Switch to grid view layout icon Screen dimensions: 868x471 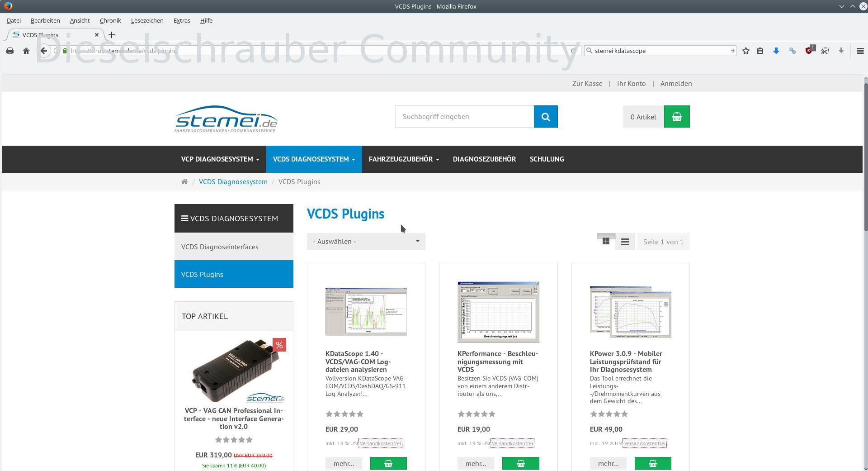pos(606,242)
